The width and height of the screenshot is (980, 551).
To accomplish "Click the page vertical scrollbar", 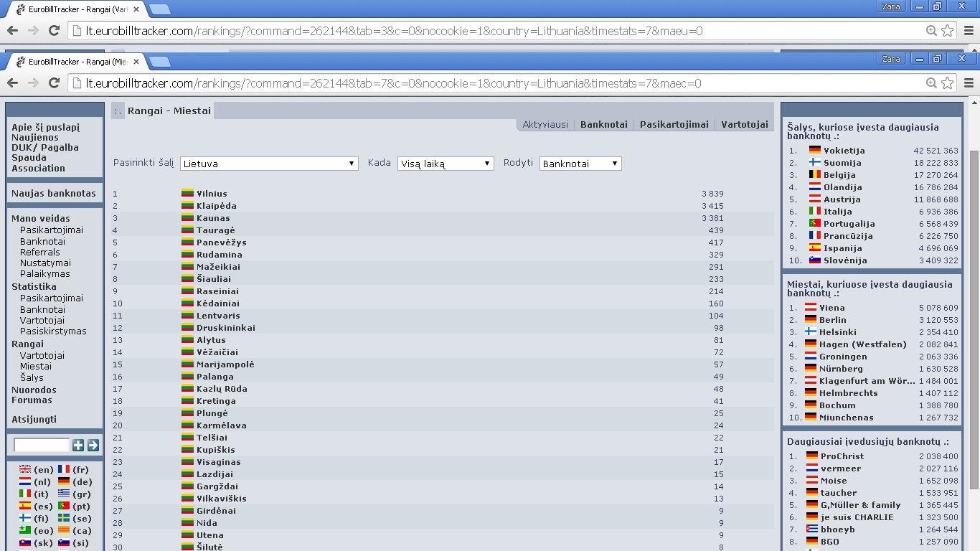I will pyautogui.click(x=974, y=319).
